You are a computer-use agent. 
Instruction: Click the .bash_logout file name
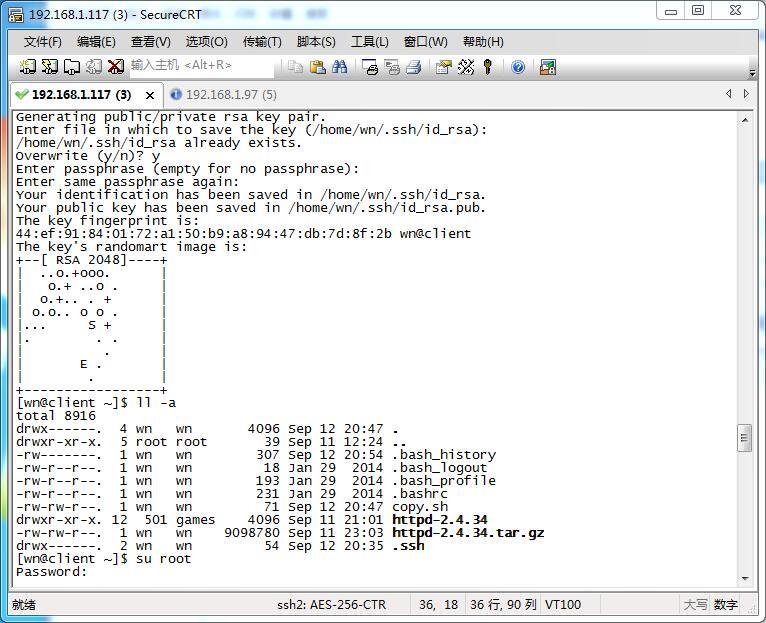pyautogui.click(x=440, y=468)
